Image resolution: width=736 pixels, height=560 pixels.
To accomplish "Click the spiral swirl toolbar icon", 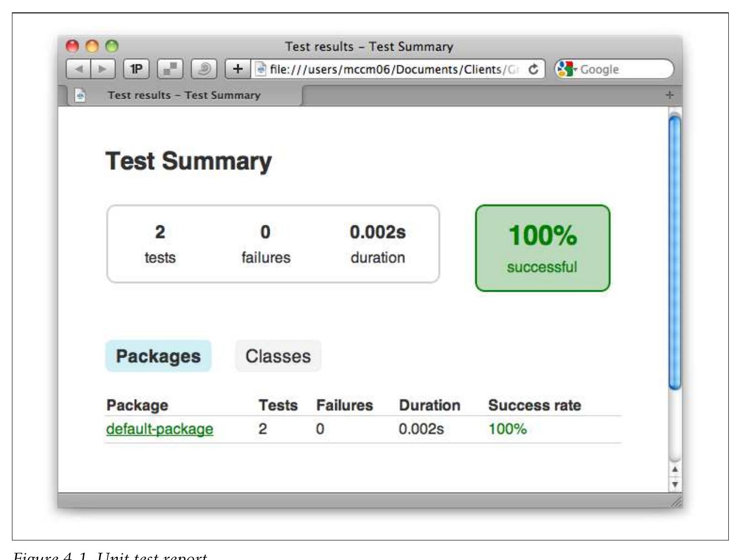I will pyautogui.click(x=204, y=69).
